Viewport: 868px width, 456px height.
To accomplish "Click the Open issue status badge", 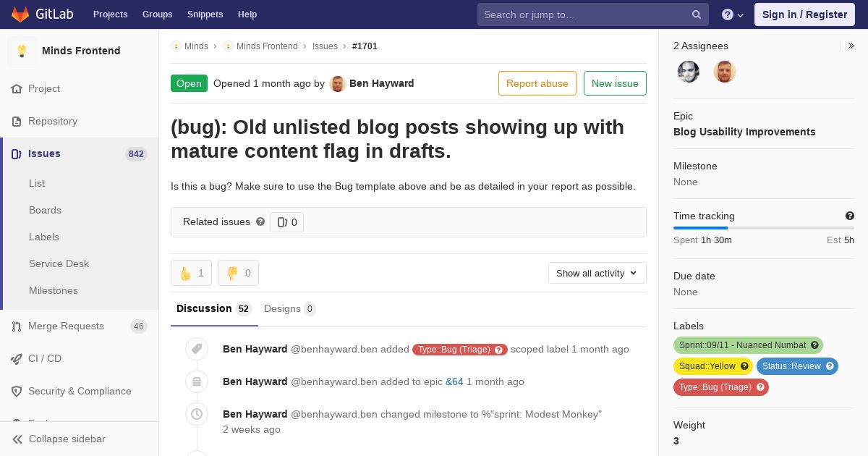I will point(189,83).
